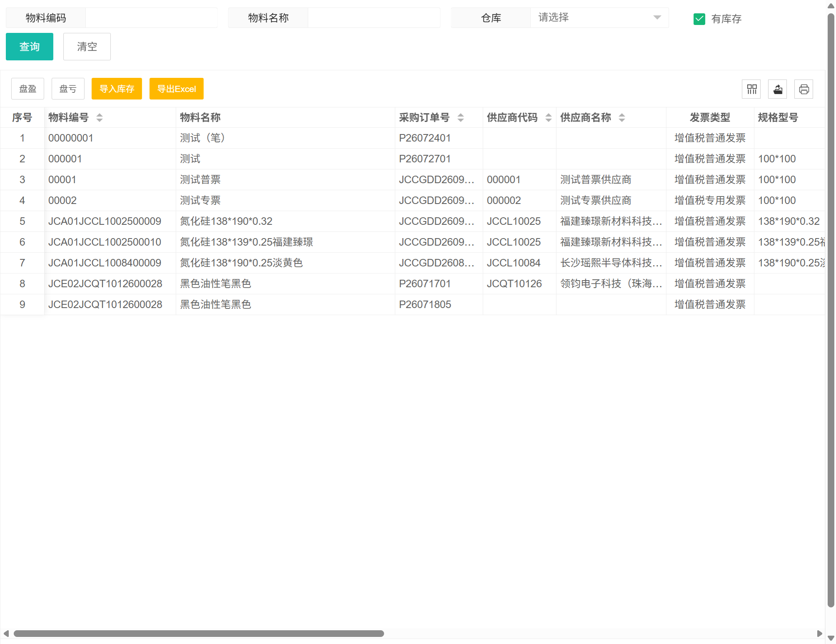Focus the 物料名称 input field
The image size is (836, 644).
pyautogui.click(x=374, y=17)
